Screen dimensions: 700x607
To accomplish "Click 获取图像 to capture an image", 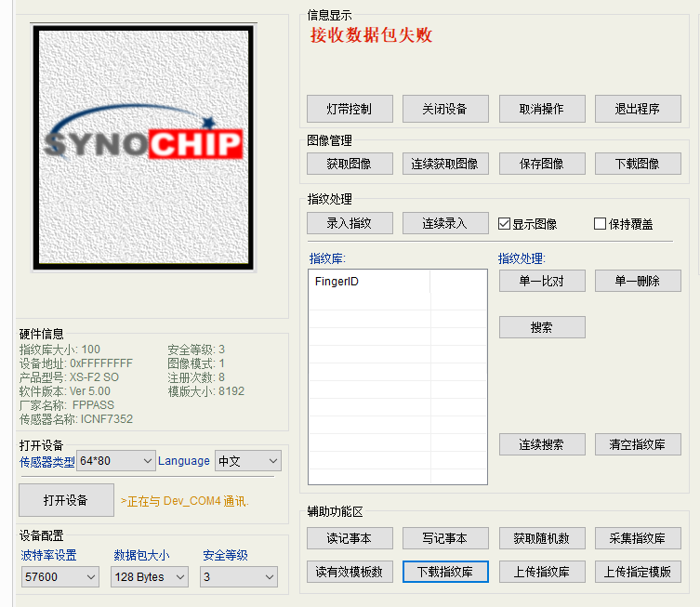I will [x=350, y=164].
